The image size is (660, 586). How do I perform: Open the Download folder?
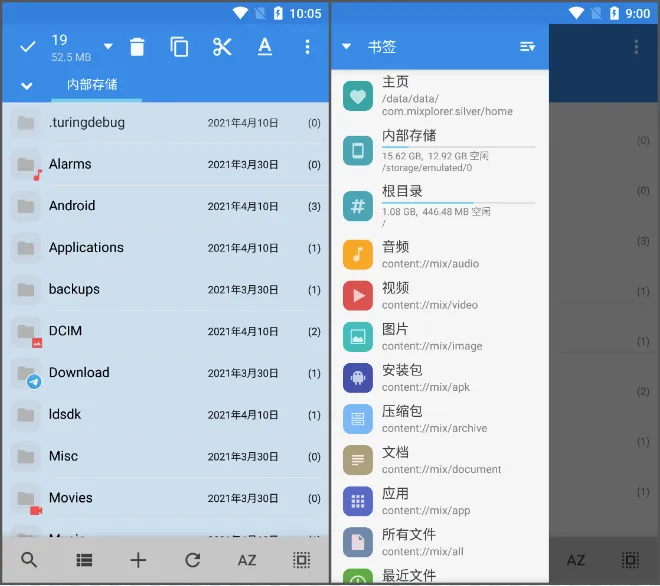tap(165, 373)
